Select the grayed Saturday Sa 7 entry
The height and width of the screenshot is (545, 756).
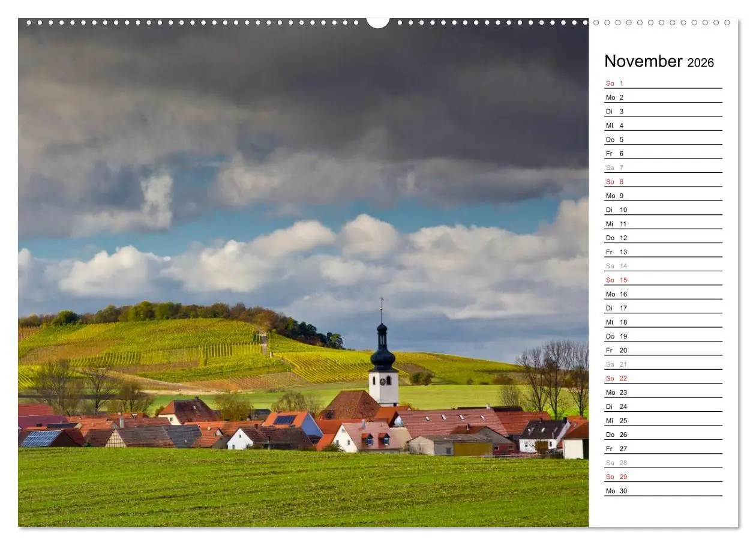tap(614, 167)
